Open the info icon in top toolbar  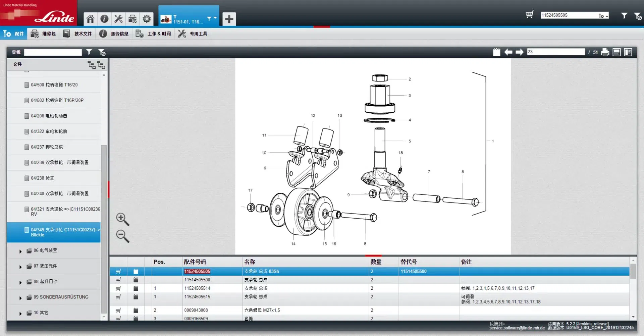click(x=104, y=19)
